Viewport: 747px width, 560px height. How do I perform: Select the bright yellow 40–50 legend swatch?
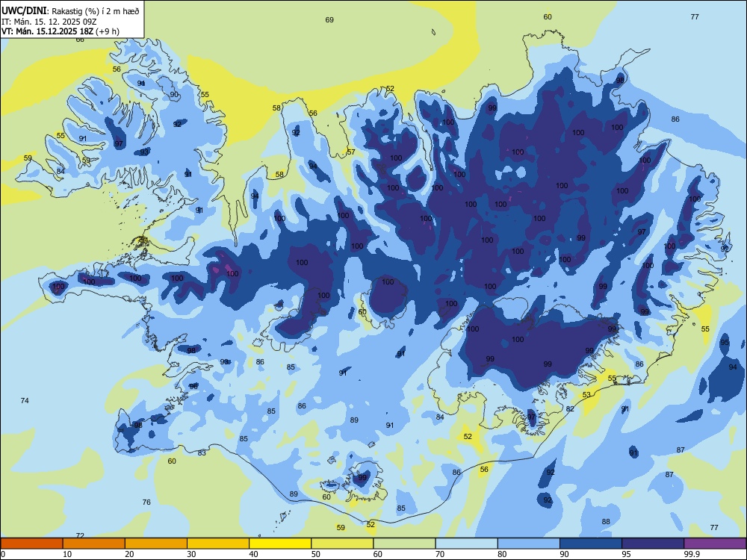[280, 544]
